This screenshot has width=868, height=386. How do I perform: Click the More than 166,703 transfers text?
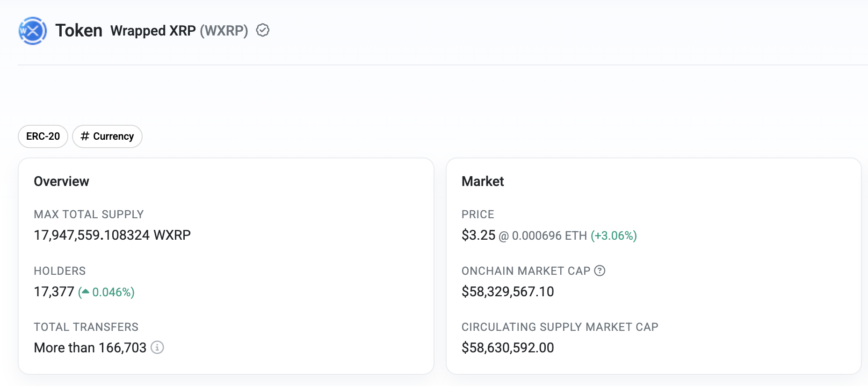pyautogui.click(x=90, y=348)
